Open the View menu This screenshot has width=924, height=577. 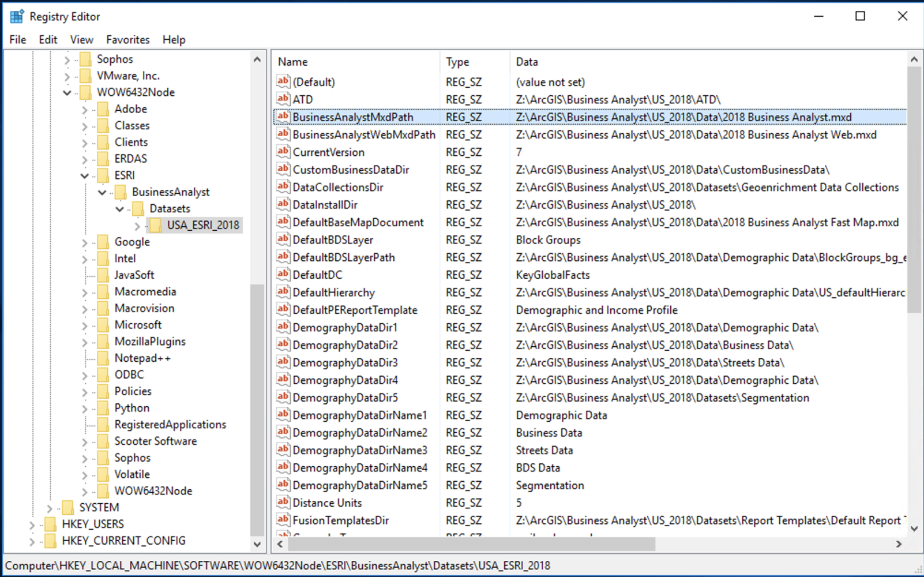81,39
